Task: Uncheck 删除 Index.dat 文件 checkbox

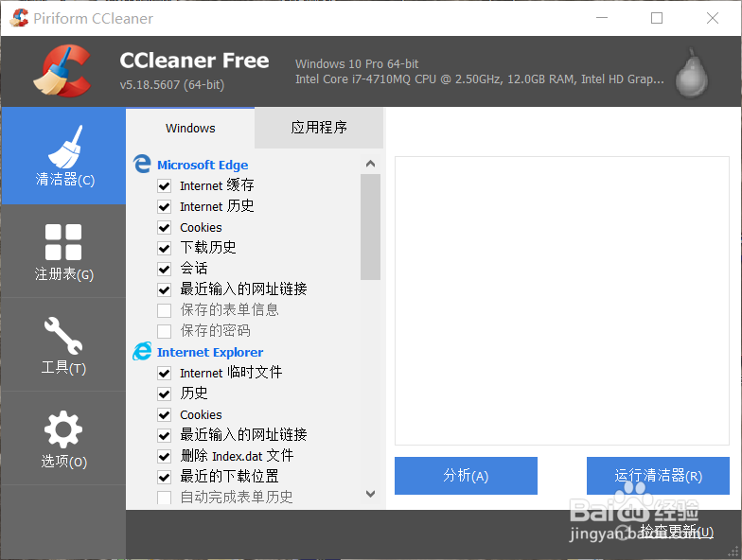Action: [165, 456]
